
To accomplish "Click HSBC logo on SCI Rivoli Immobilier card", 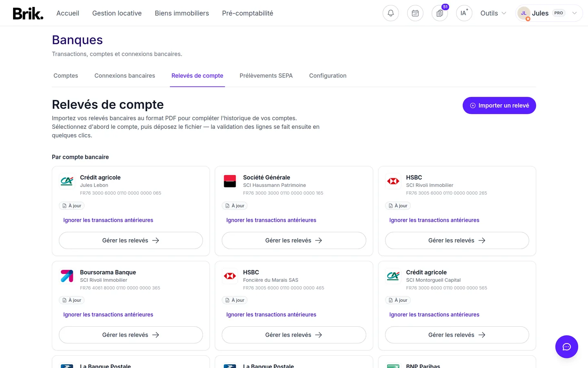I will pyautogui.click(x=393, y=181).
